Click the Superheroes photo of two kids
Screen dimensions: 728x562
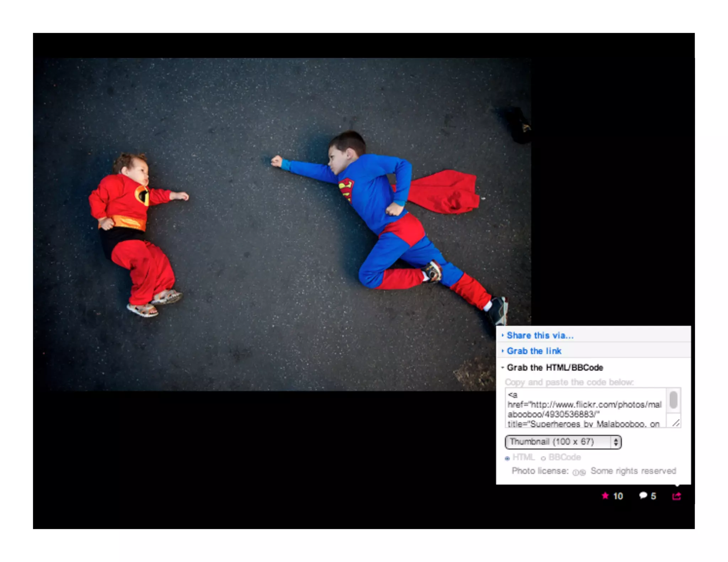click(282, 224)
